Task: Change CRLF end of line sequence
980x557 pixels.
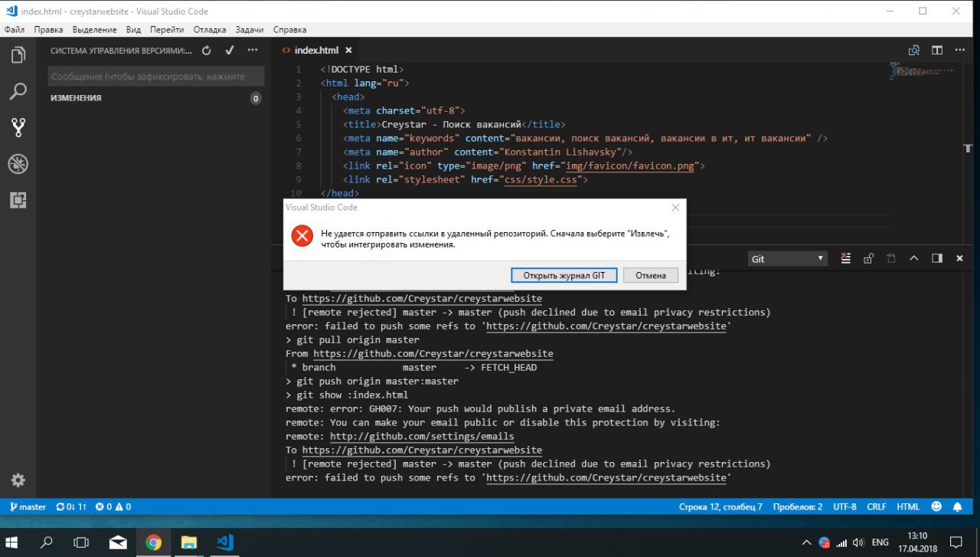Action: point(877,506)
